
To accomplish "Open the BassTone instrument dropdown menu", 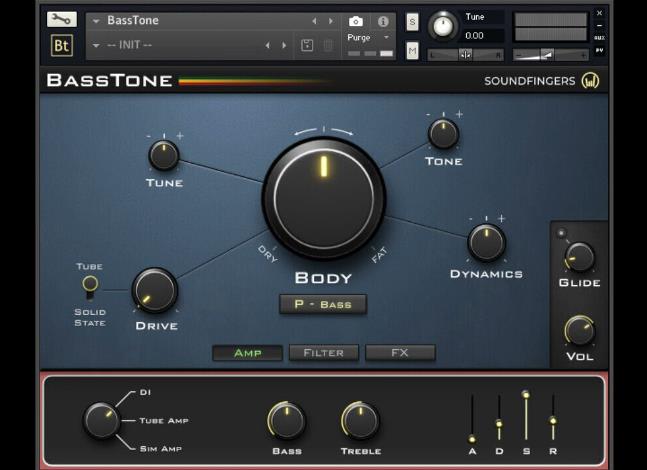I will coord(96,21).
